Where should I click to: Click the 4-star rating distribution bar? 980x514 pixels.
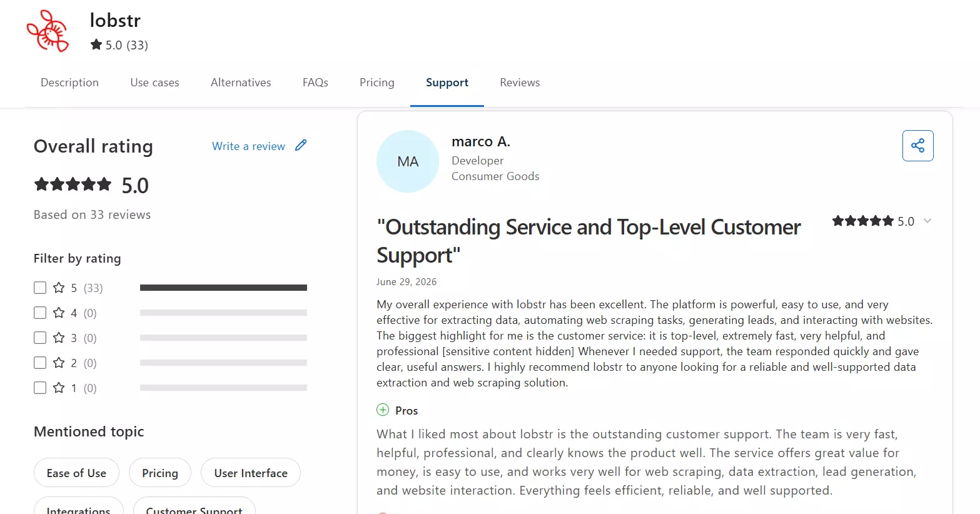click(223, 313)
